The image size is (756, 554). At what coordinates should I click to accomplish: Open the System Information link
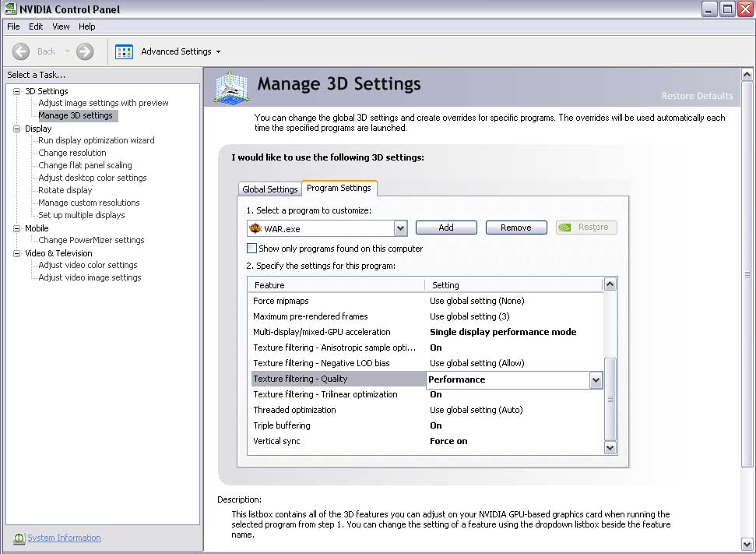click(x=64, y=538)
